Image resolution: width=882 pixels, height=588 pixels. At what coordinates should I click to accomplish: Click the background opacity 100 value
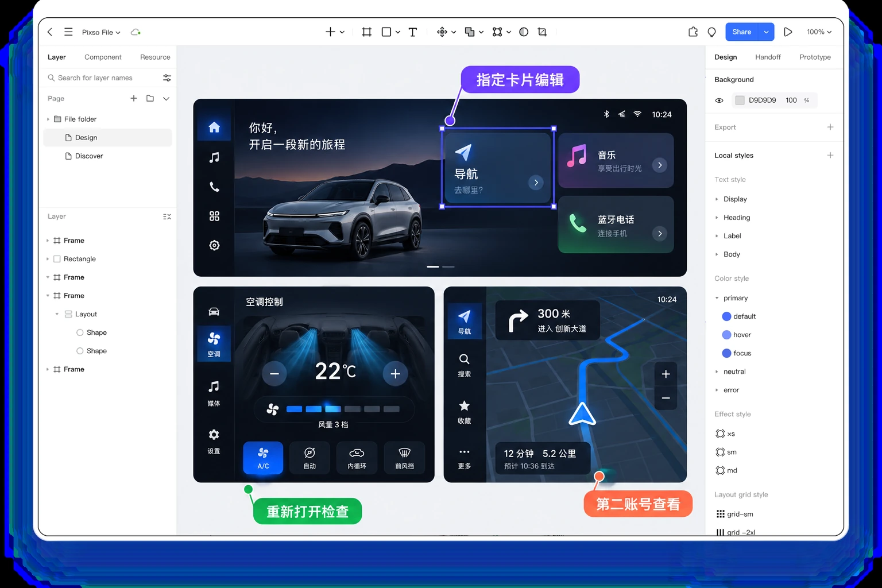[x=791, y=100]
